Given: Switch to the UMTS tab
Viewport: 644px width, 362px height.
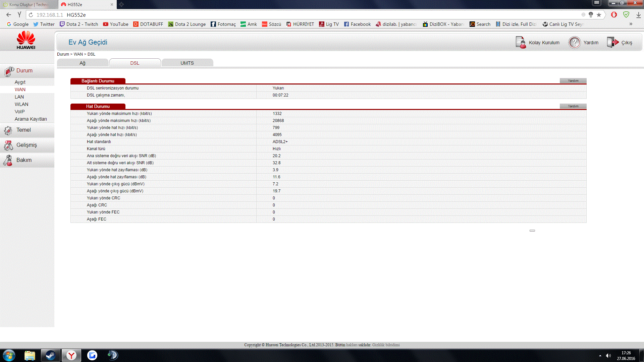Looking at the screenshot, I should click(x=187, y=63).
